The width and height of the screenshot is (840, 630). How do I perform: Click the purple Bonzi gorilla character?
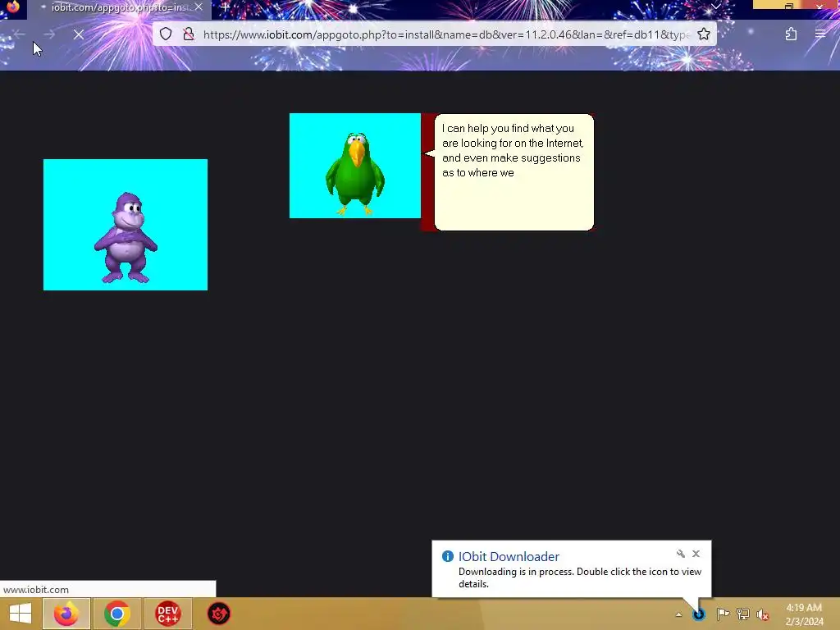click(x=126, y=237)
